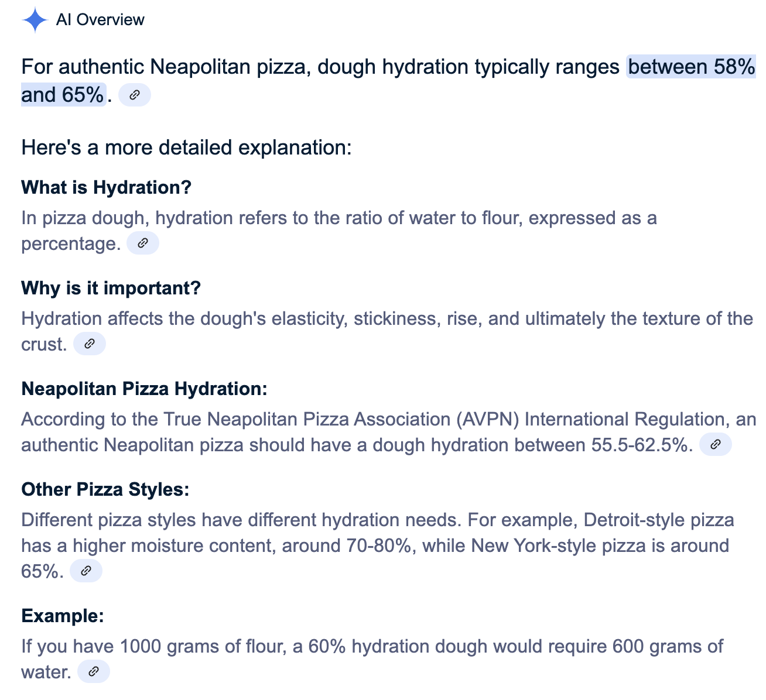766x700 pixels.
Task: Select the "Why is it important?" heading
Action: coord(111,289)
